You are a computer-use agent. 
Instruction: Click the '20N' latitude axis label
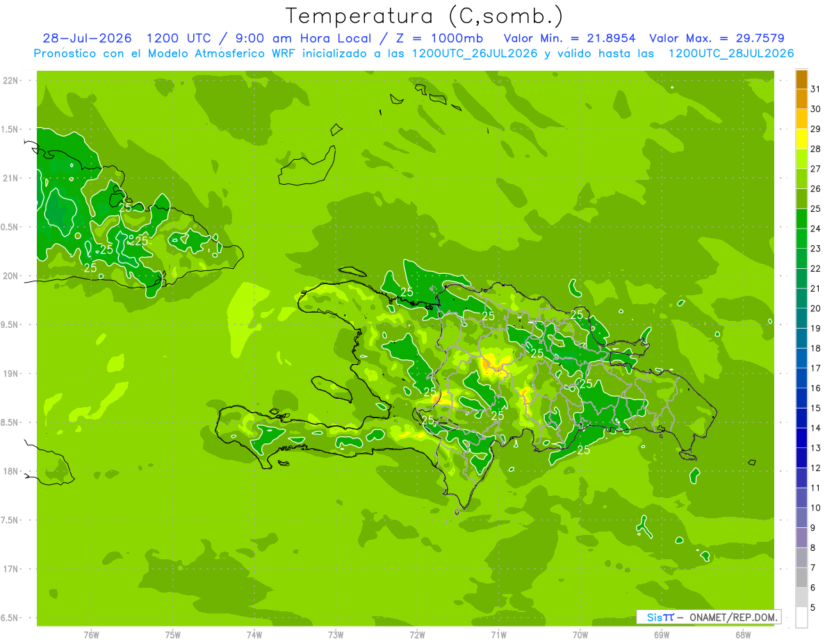(10, 276)
